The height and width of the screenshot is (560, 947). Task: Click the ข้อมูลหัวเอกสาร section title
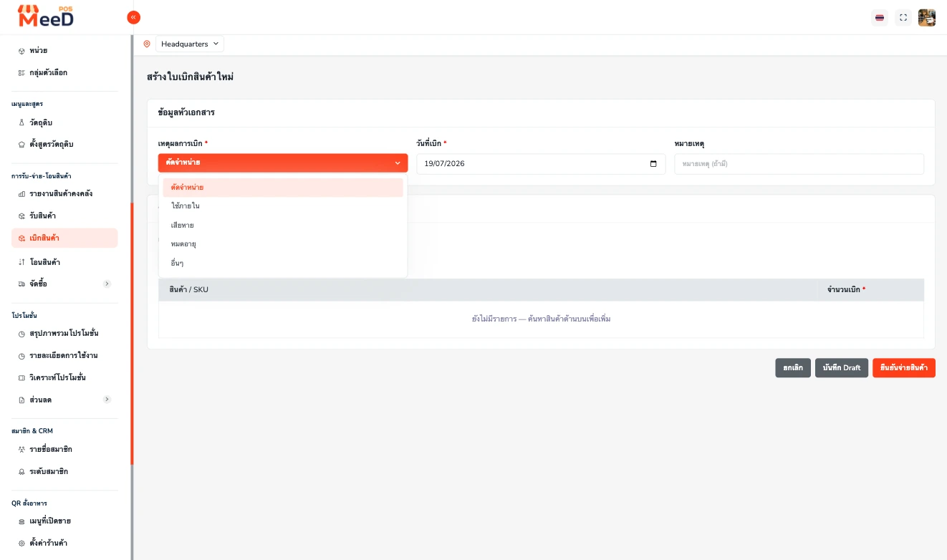coord(186,113)
